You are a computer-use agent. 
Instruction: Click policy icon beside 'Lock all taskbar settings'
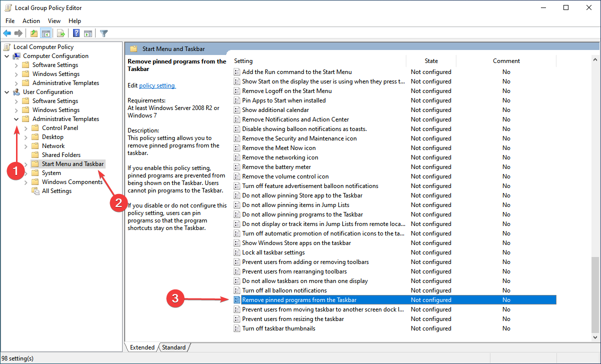pos(237,252)
